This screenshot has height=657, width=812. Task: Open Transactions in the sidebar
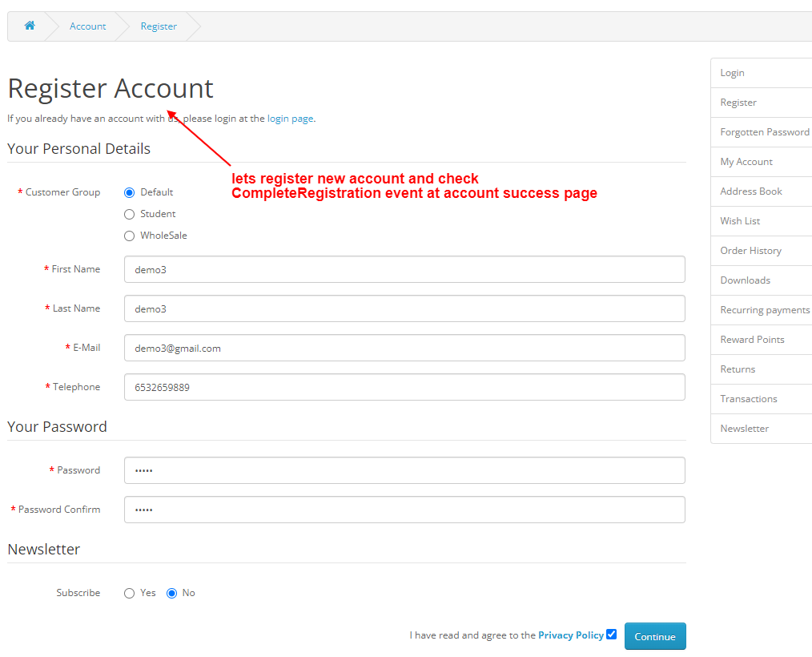click(762, 399)
